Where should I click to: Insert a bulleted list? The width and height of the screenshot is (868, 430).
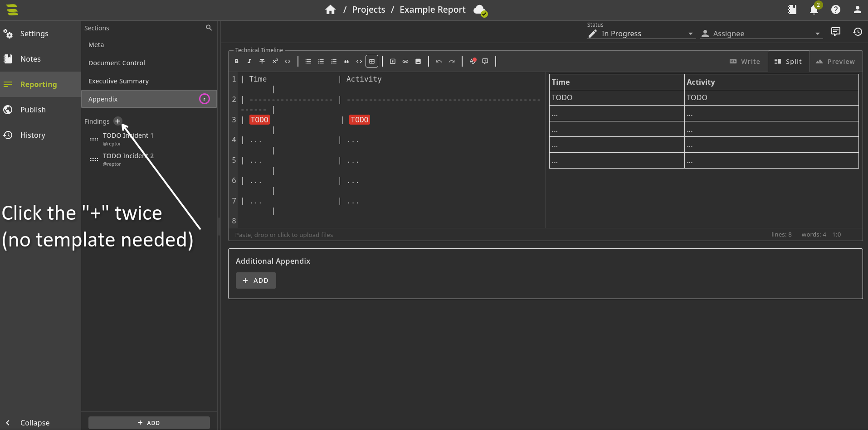pyautogui.click(x=308, y=61)
